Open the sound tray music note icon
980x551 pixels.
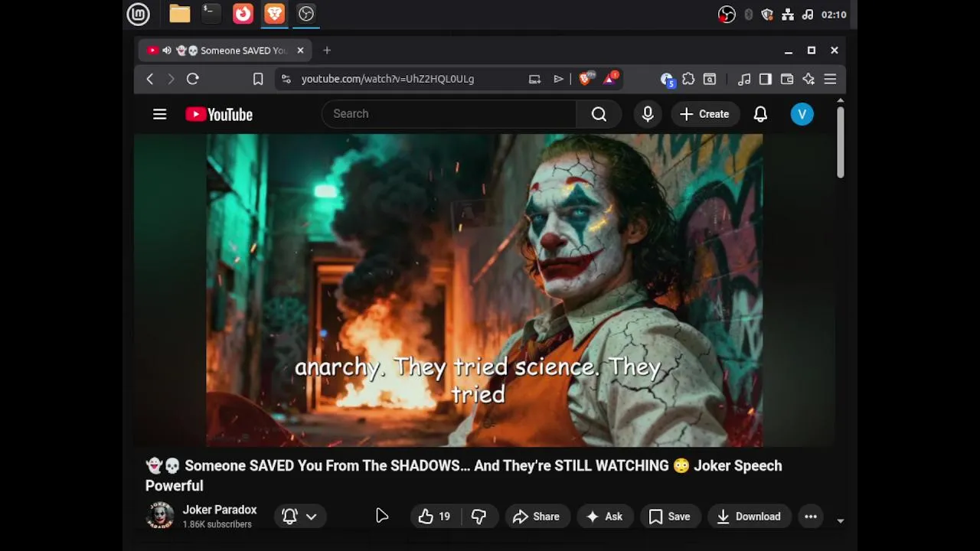(808, 15)
